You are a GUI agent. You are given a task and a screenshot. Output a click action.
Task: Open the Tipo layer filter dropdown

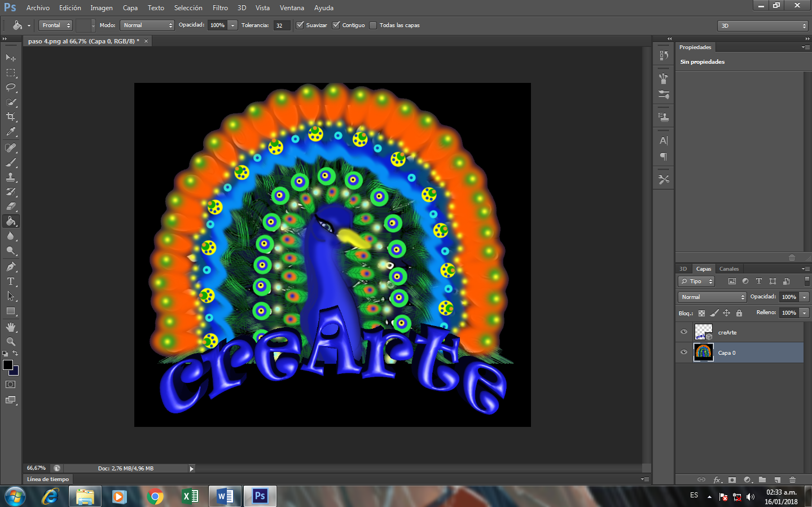(x=696, y=281)
